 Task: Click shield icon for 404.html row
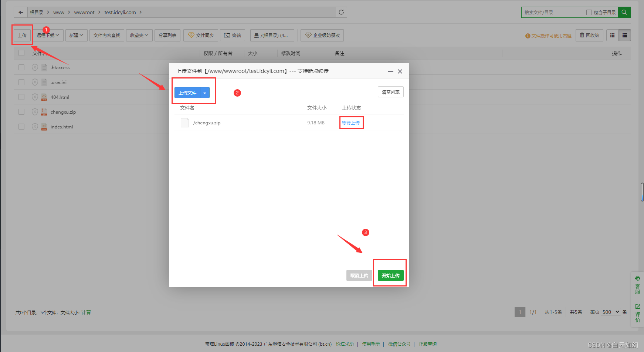[35, 97]
